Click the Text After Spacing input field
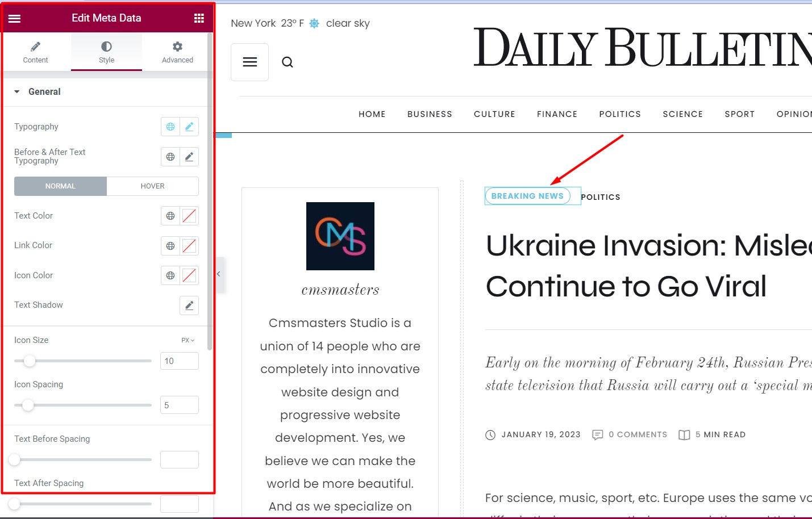Viewport: 812px width, 519px height. pyautogui.click(x=180, y=504)
